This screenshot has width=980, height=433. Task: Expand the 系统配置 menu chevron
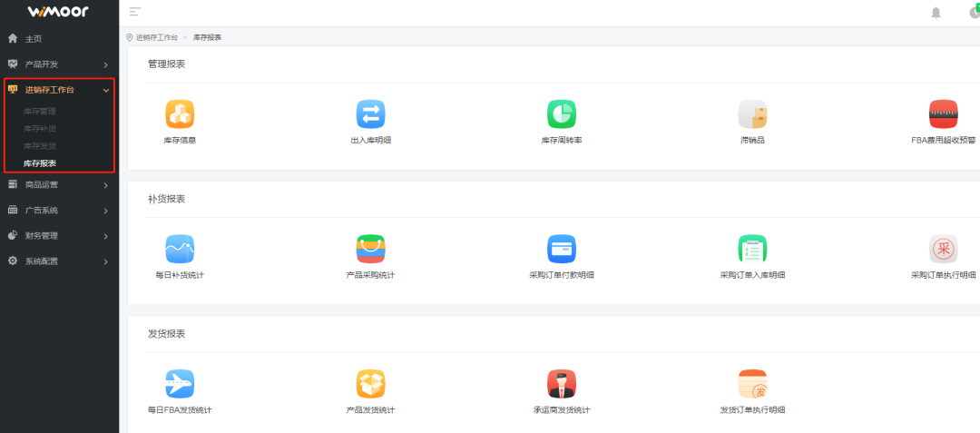pyautogui.click(x=105, y=261)
